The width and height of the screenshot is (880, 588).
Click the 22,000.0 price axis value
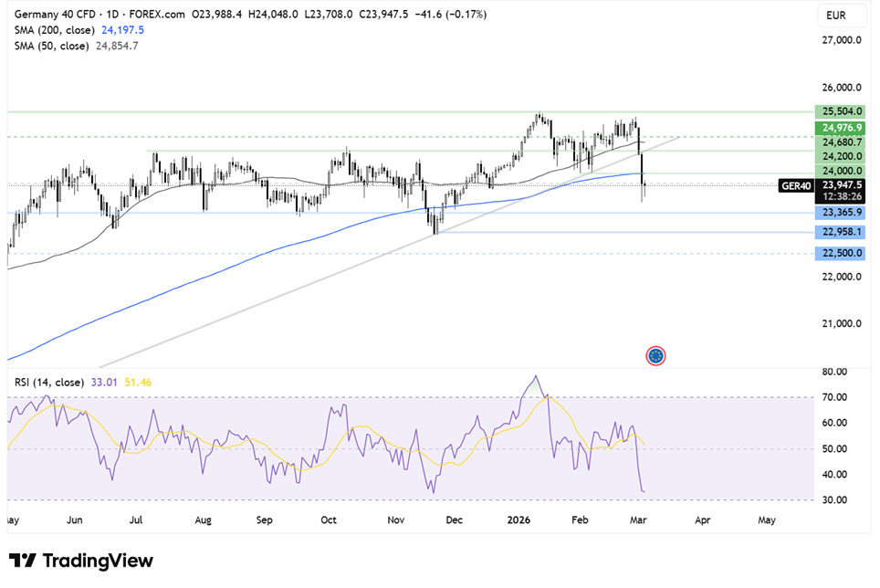point(842,277)
